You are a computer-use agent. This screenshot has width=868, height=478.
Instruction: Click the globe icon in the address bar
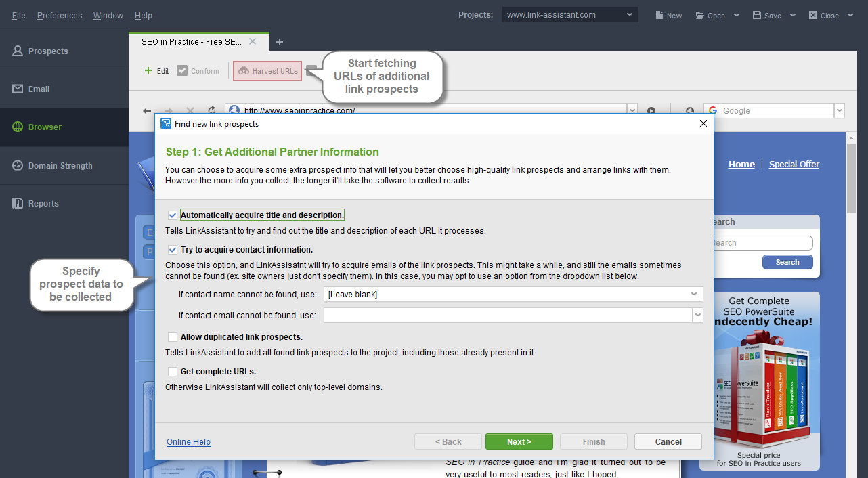[x=234, y=110]
